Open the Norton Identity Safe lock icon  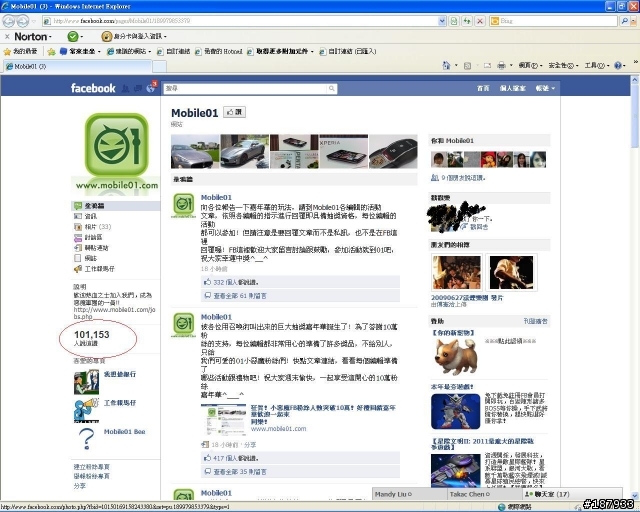pyautogui.click(x=107, y=36)
